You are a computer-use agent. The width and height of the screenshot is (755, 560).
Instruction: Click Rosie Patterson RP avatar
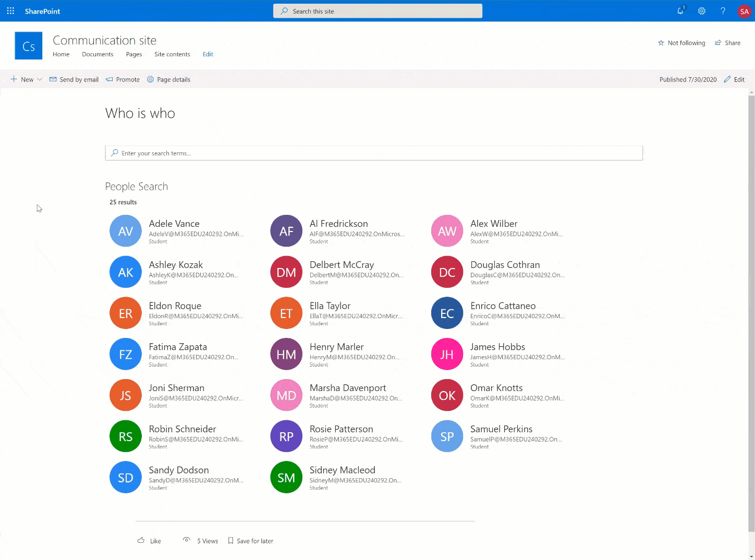(x=286, y=436)
